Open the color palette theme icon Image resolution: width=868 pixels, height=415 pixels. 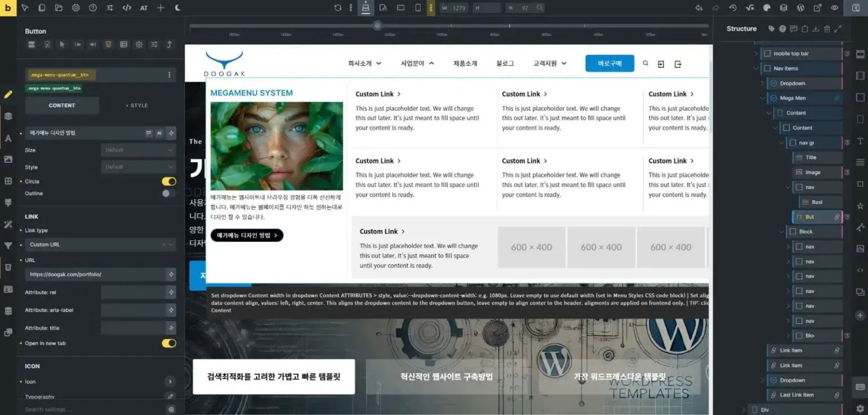pos(767,8)
